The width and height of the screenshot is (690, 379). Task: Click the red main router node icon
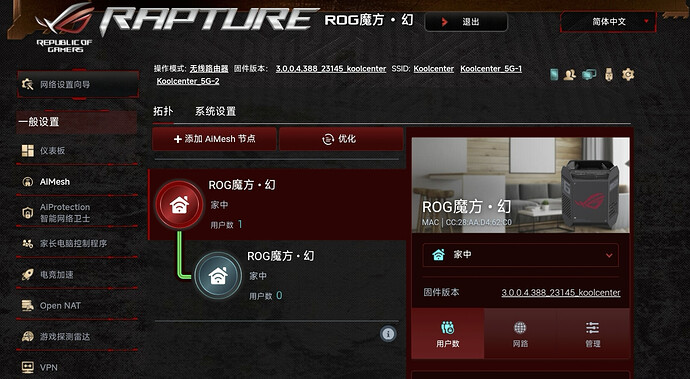point(179,205)
